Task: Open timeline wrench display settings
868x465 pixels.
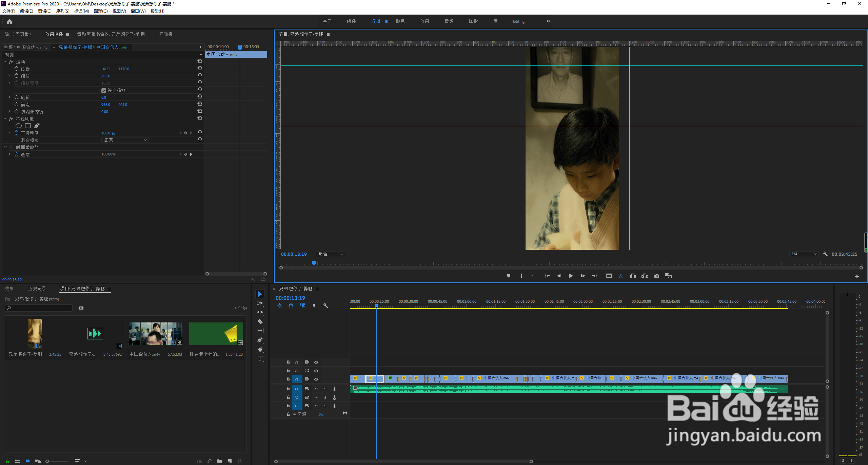Action: pyautogui.click(x=325, y=305)
